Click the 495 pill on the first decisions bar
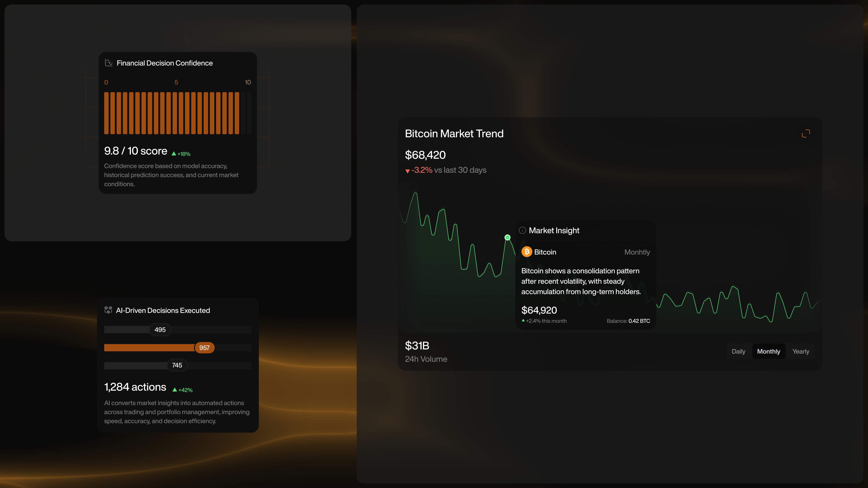868x488 pixels. click(x=160, y=329)
